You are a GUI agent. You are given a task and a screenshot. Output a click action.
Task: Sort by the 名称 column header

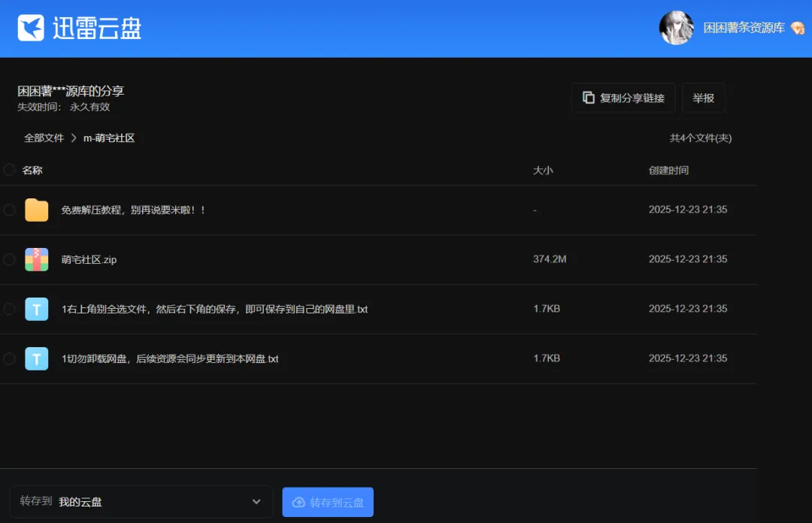(32, 171)
